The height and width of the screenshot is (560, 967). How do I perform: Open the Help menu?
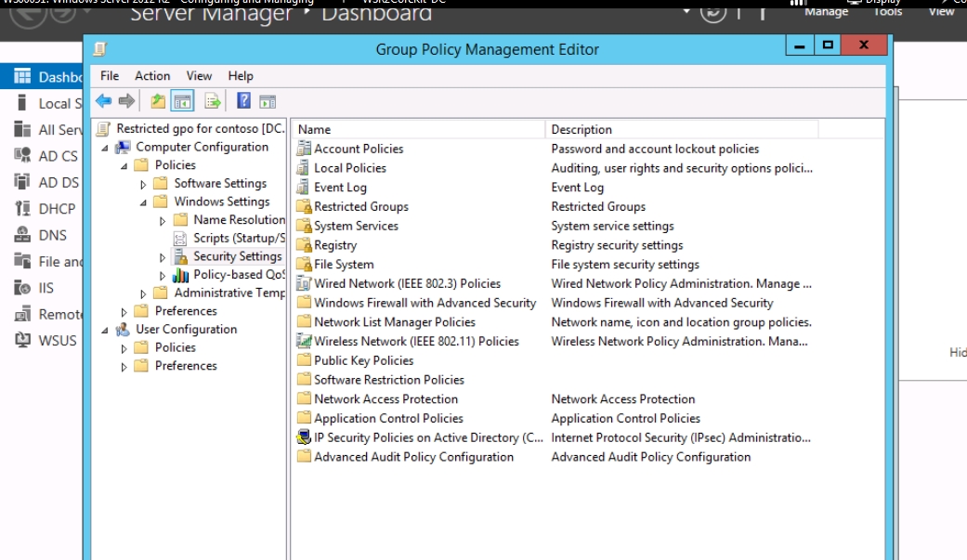click(x=241, y=75)
